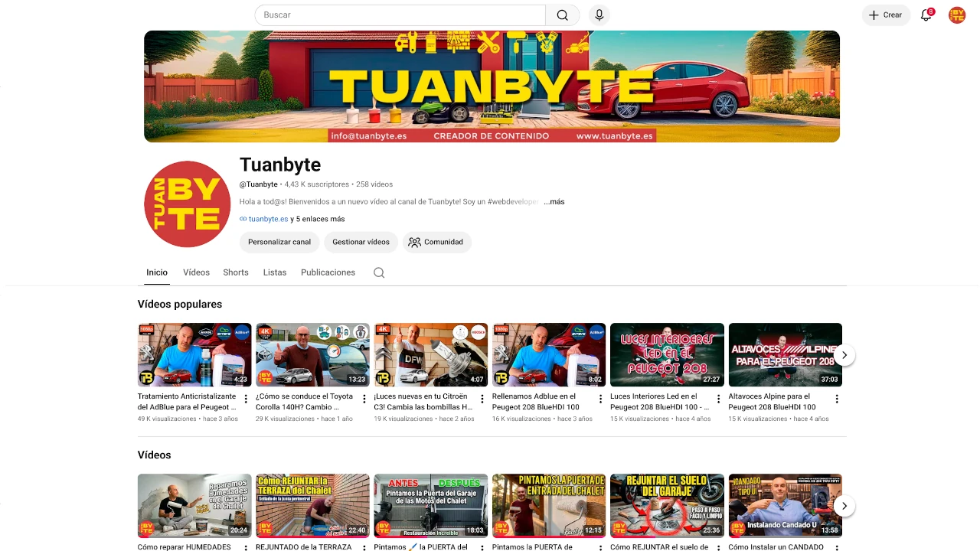Click title Tratamiento Anticristalizante del AdBlue

coord(187,402)
